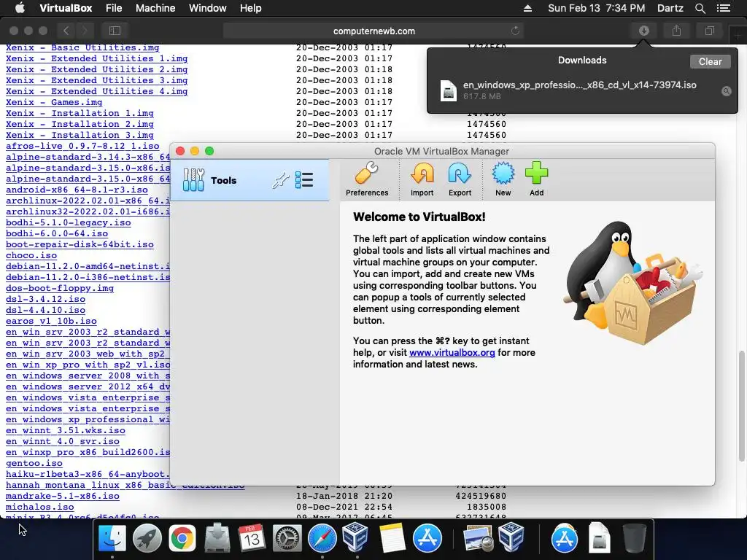Viewport: 747px width, 560px height.
Task: Open Preview from the Dock
Action: pyautogui.click(x=478, y=538)
